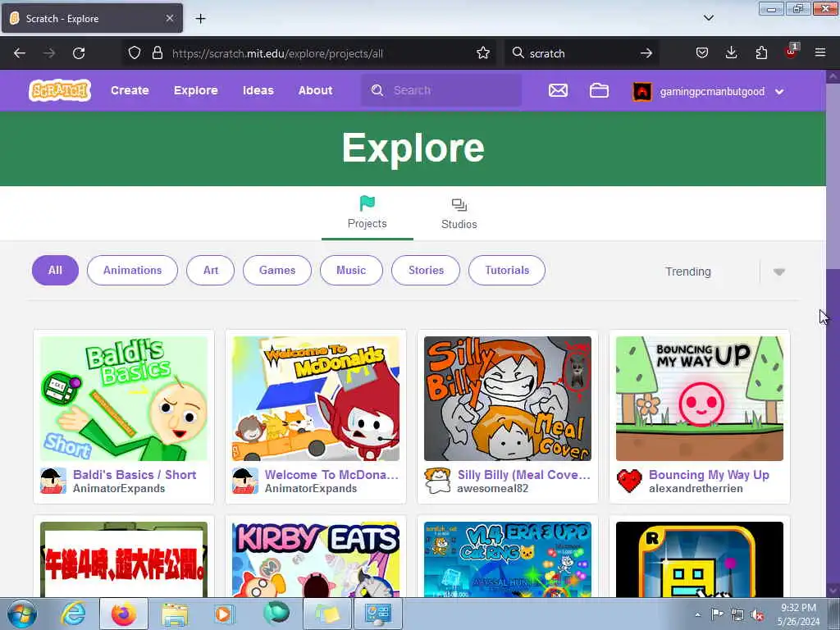Open the Cat RNG V1.4 project thumbnail
The width and height of the screenshot is (840, 630).
[507, 559]
